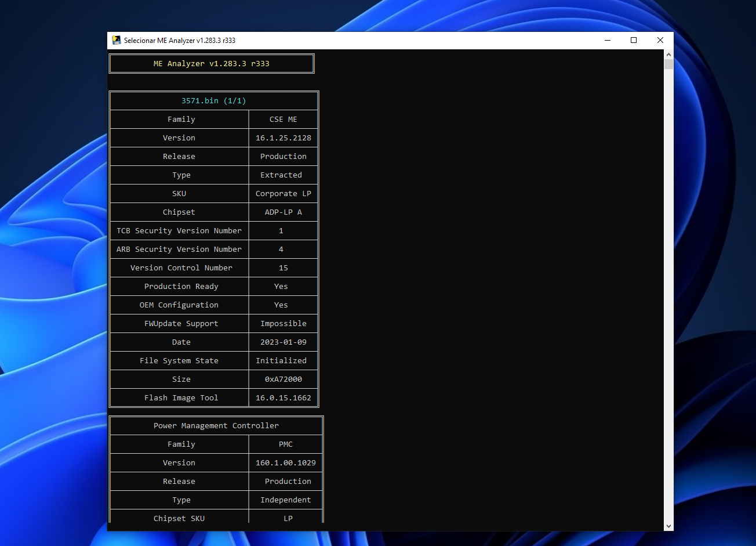Image resolution: width=756 pixels, height=546 pixels.
Task: Click the Extracted type value
Action: pyautogui.click(x=281, y=175)
